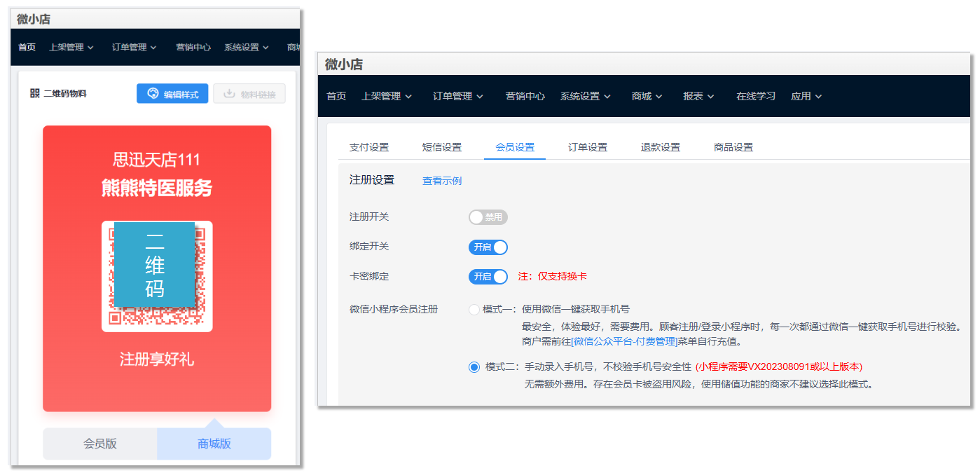980x473 pixels.
Task: Open 营销中心 in right window navigation
Action: pyautogui.click(x=525, y=96)
